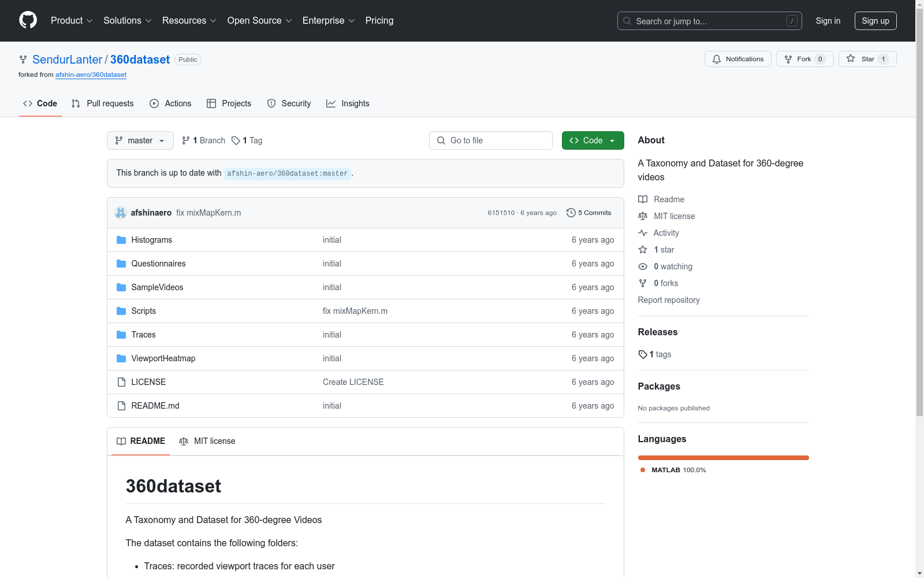Click the SampleVideos folder icon

point(121,287)
